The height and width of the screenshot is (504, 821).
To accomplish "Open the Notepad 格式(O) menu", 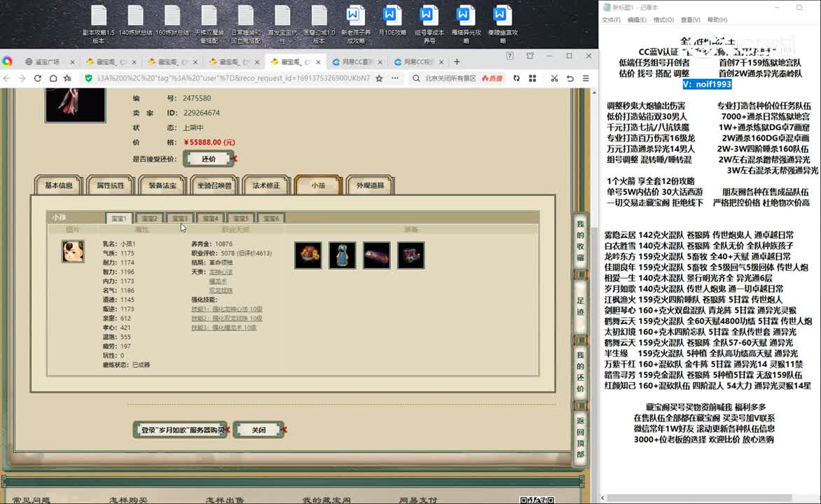I will 663,20.
